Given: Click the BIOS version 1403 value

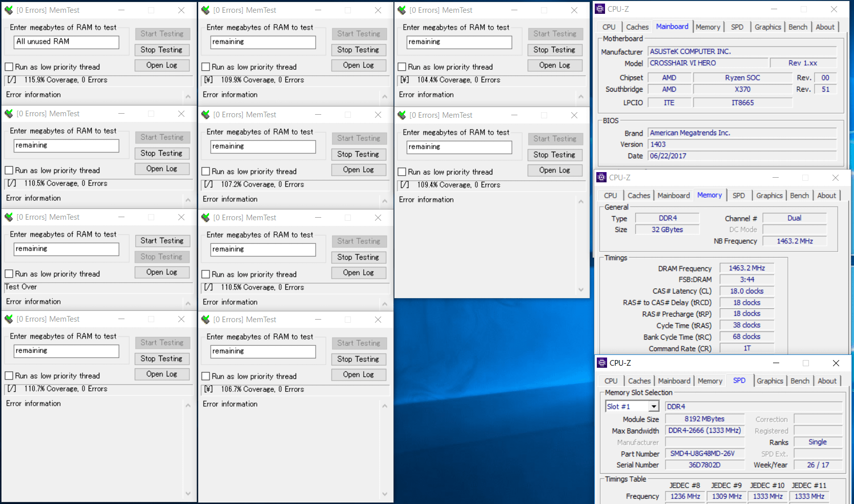Looking at the screenshot, I should pos(658,144).
